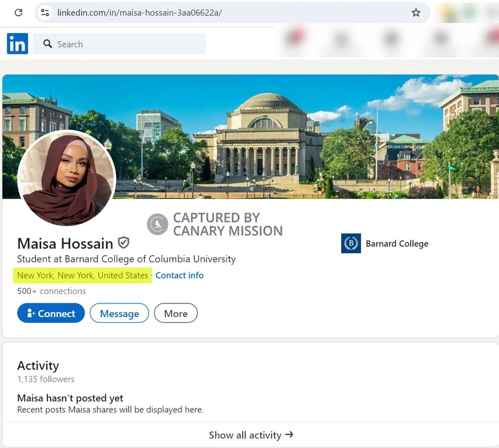Screen dimensions: 499x448
Task: Click the Message button
Action: click(119, 313)
